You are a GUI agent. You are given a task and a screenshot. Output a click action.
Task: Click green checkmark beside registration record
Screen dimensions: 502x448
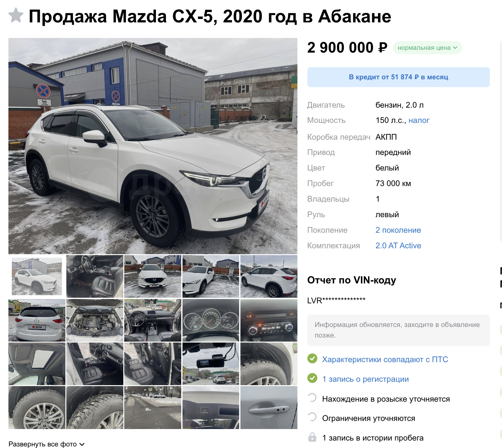coord(312,378)
